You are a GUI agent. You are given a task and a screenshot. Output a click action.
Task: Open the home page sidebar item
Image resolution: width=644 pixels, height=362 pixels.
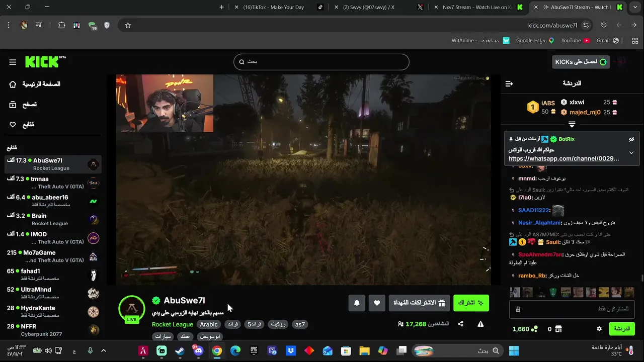coord(35,84)
